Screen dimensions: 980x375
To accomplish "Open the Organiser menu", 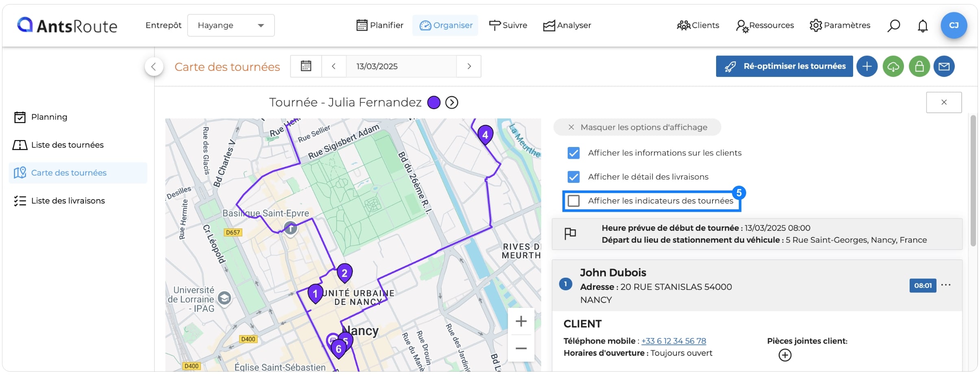I will click(x=446, y=25).
